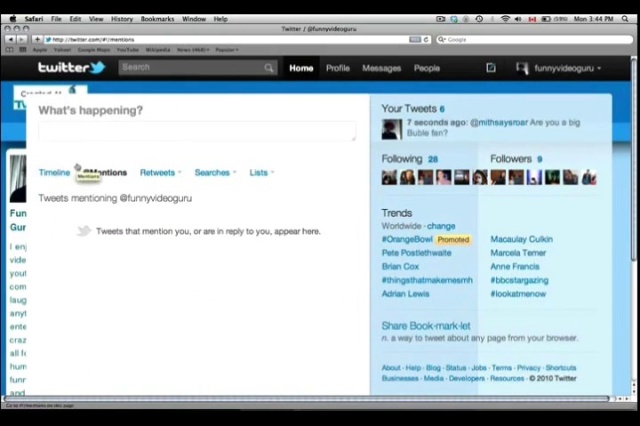The image size is (640, 426).
Task: Open the #OrangeBowl promoted trend
Action: coord(407,240)
